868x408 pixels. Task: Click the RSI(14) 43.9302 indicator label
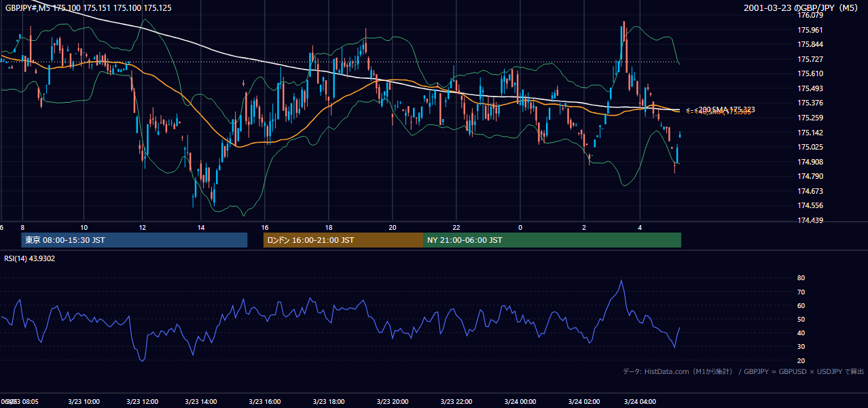coord(30,258)
